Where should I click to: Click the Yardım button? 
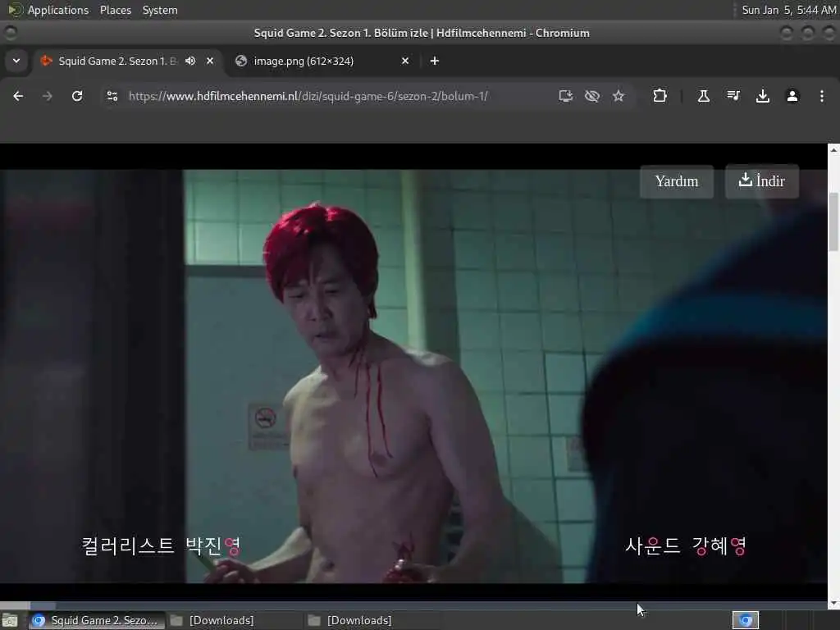coord(677,181)
